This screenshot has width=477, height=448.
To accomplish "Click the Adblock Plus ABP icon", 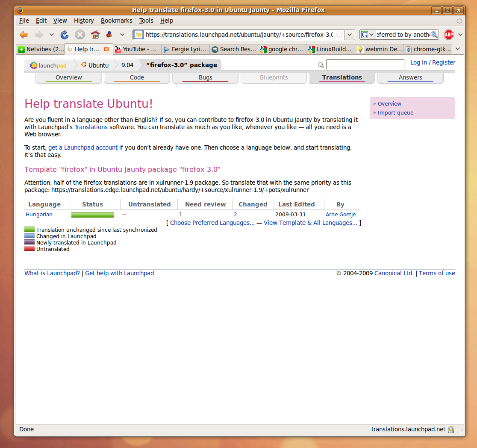I will (x=449, y=35).
